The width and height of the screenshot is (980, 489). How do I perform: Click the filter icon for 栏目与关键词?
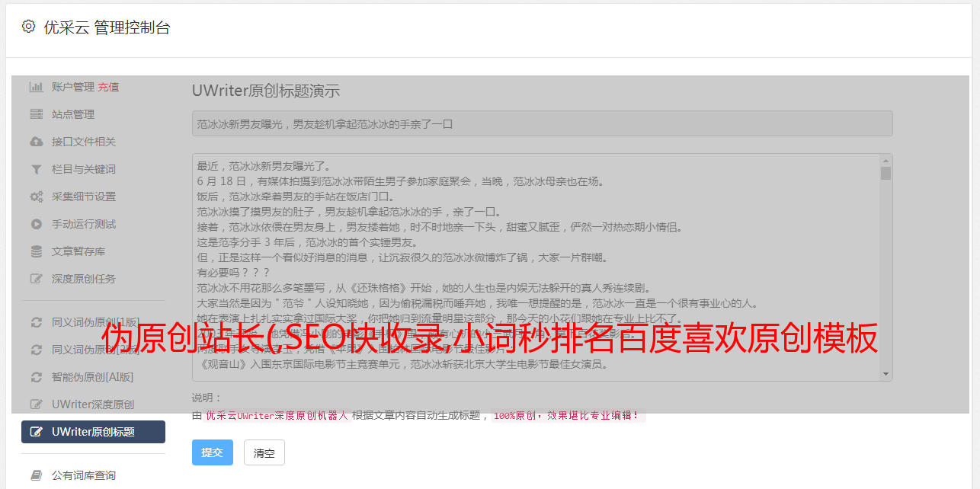pos(36,169)
